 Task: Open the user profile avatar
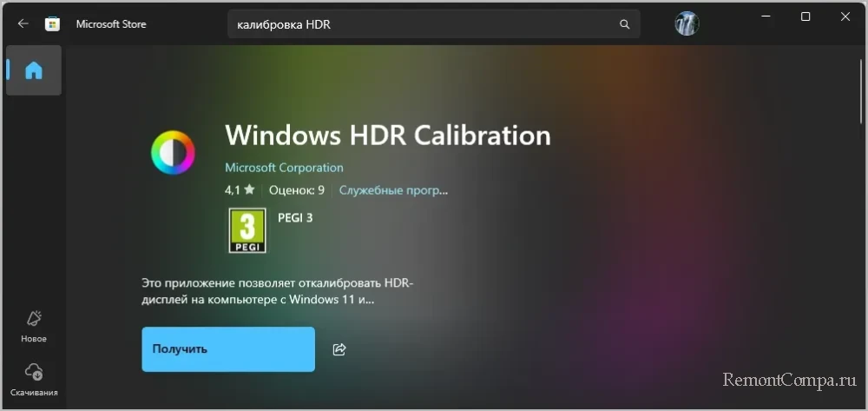click(x=687, y=23)
